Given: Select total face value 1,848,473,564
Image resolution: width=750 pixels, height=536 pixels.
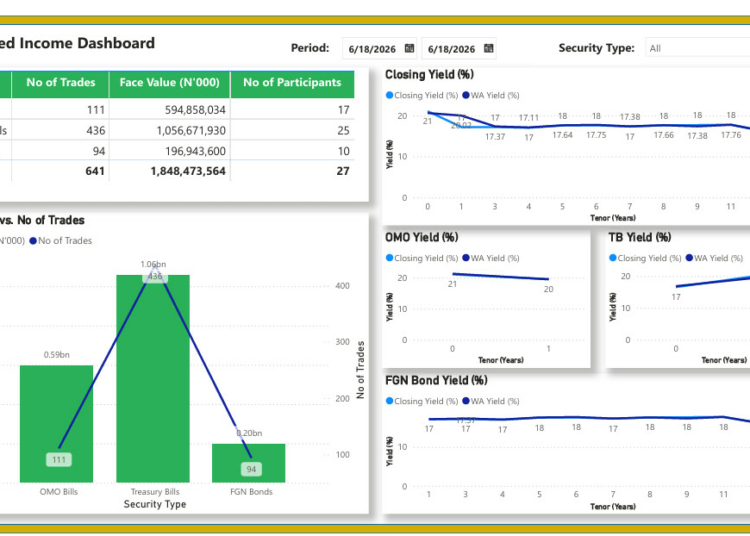Looking at the screenshot, I should click(188, 171).
